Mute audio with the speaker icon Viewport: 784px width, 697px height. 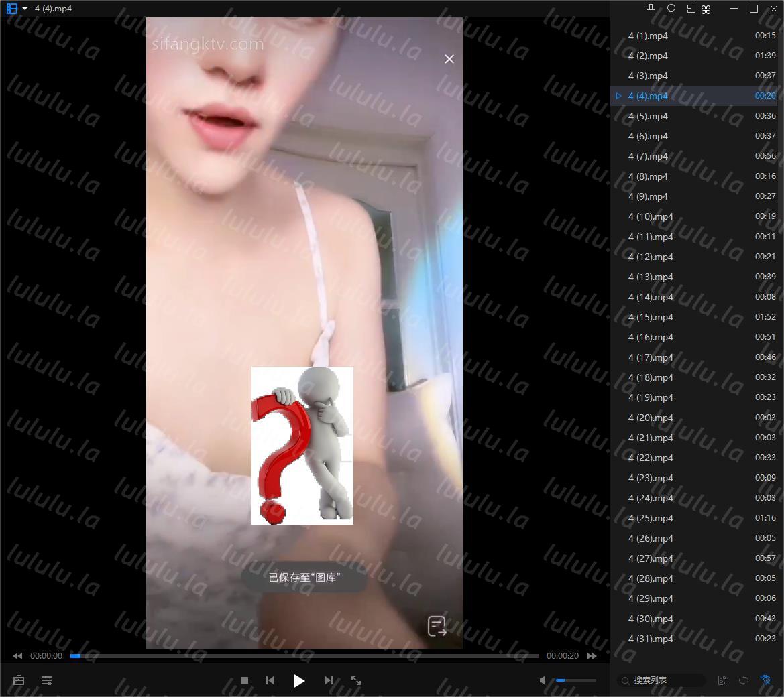(543, 680)
